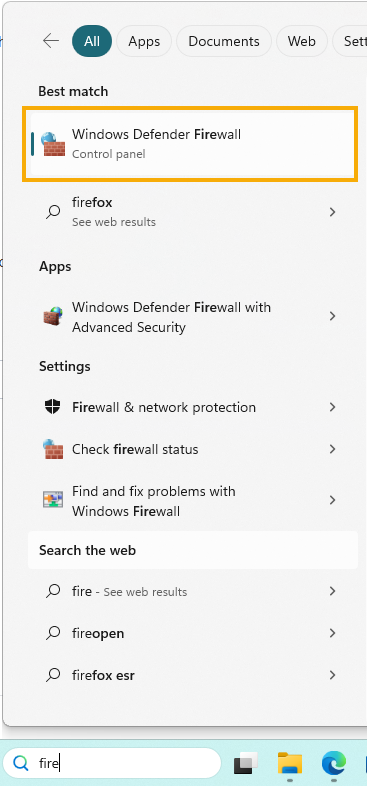The height and width of the screenshot is (786, 367).
Task: Click the Firewall & network protection shield icon
Action: point(53,407)
